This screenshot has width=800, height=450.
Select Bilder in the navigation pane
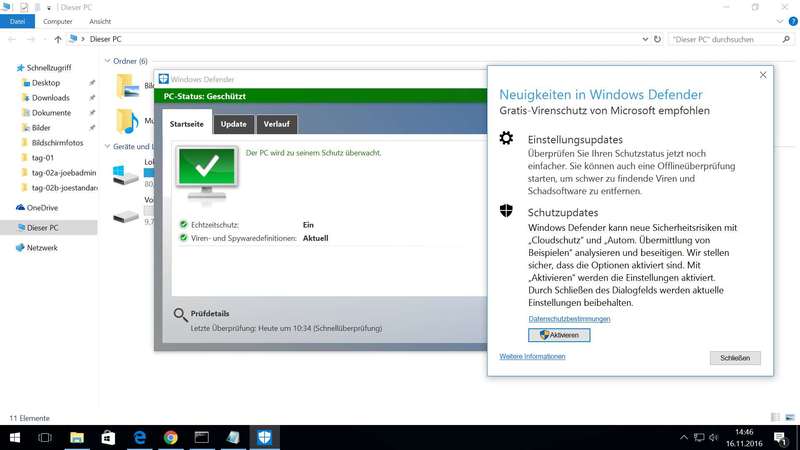tap(41, 128)
